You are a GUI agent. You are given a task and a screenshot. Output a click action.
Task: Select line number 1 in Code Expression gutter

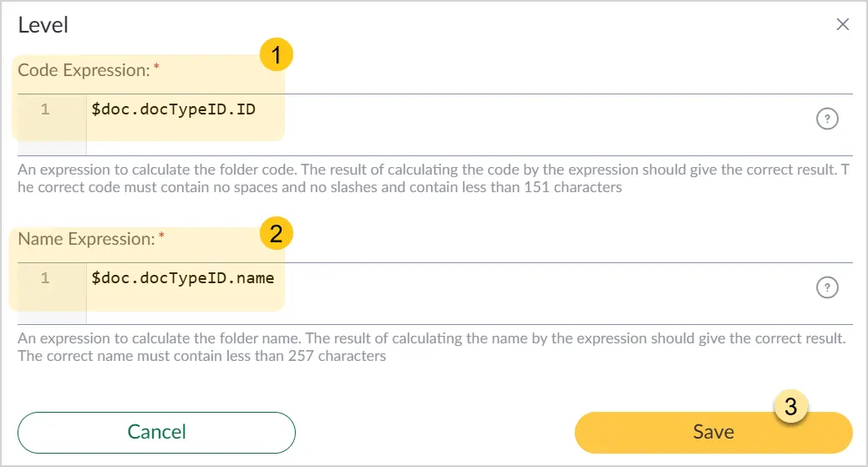click(45, 109)
